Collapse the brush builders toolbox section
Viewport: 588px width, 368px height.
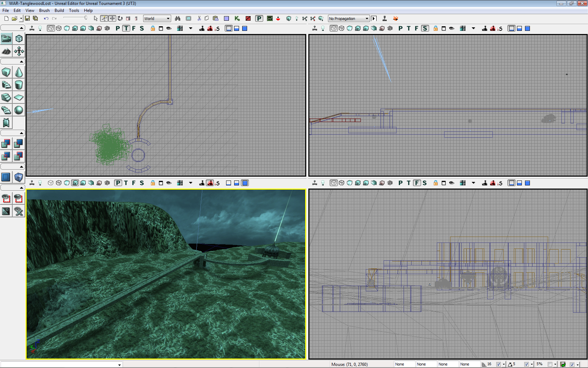pyautogui.click(x=13, y=62)
